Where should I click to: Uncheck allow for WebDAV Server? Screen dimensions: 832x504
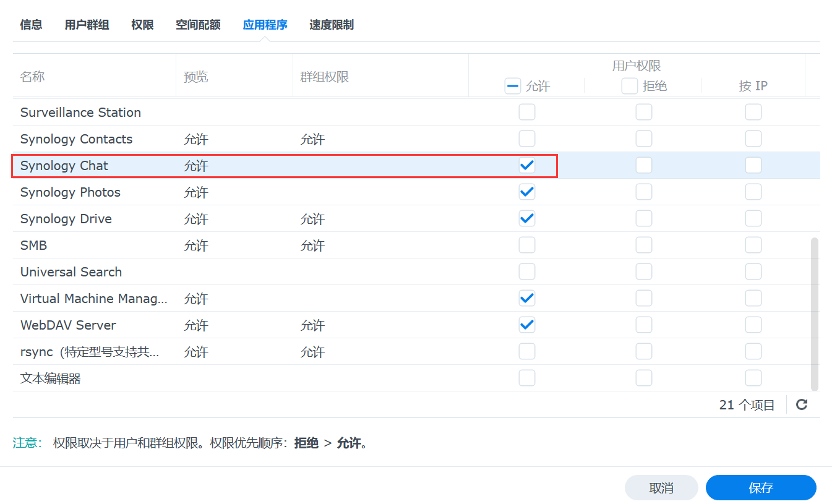point(527,325)
